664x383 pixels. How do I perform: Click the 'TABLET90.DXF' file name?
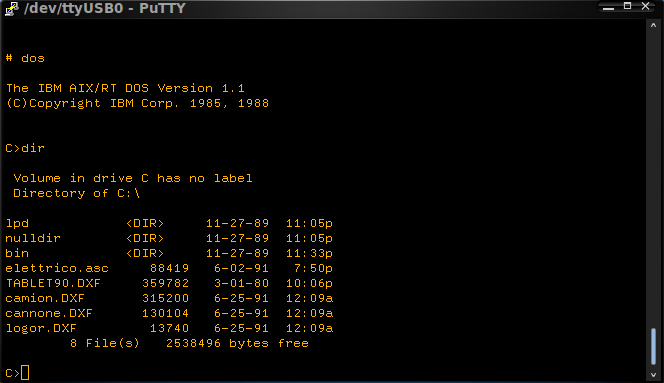tap(53, 283)
